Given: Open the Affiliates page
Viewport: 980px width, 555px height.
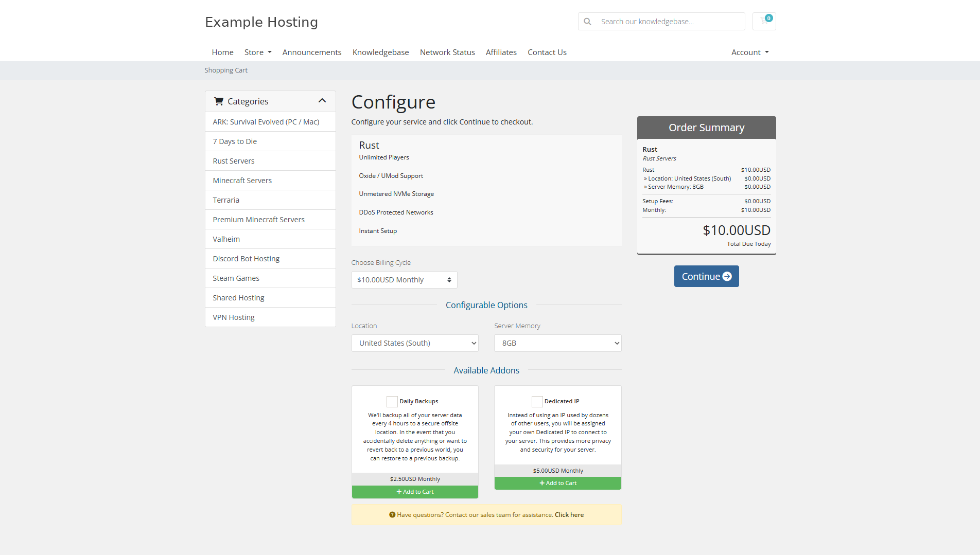Looking at the screenshot, I should point(501,52).
